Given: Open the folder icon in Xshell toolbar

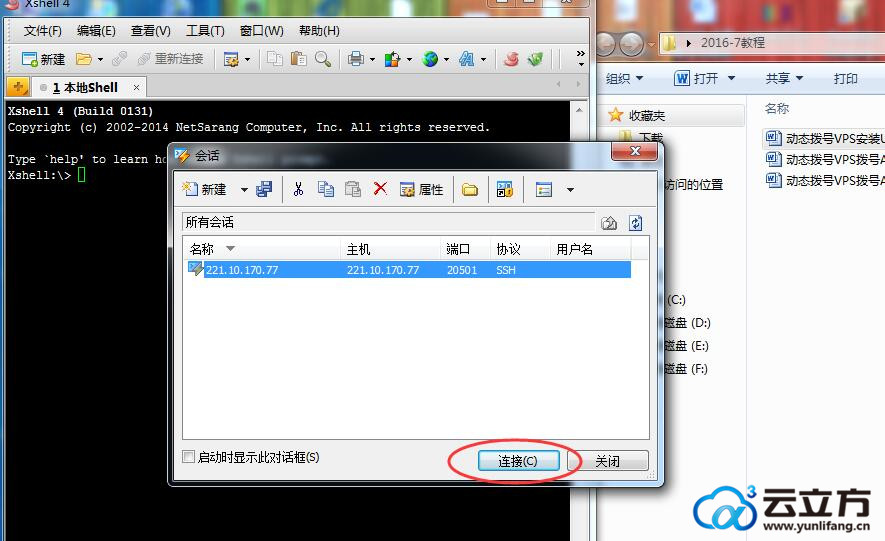Looking at the screenshot, I should pos(84,59).
